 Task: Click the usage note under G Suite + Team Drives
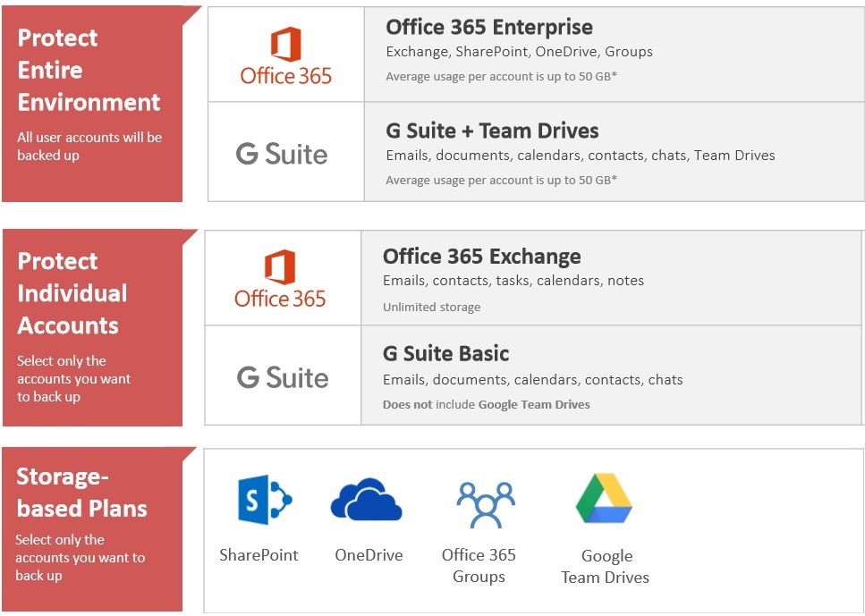click(x=501, y=181)
